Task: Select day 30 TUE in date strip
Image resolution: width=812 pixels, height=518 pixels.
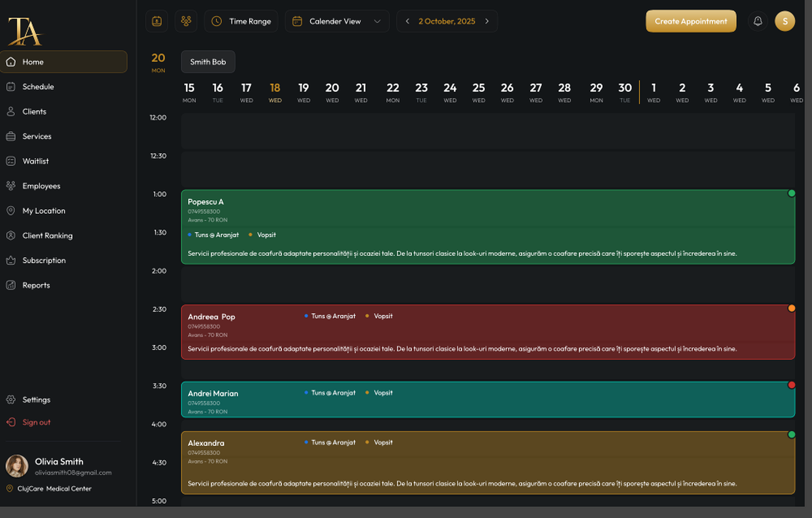Action: click(x=625, y=92)
